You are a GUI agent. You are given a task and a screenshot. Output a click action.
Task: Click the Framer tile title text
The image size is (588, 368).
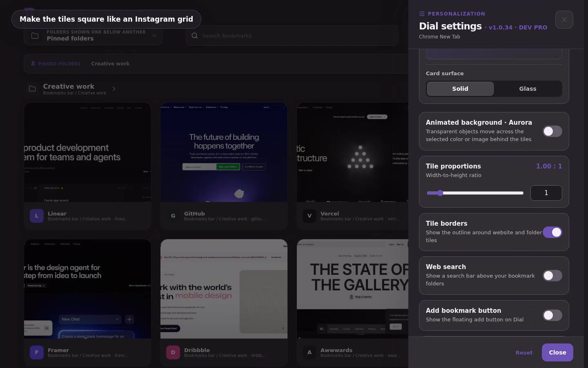pyautogui.click(x=58, y=350)
